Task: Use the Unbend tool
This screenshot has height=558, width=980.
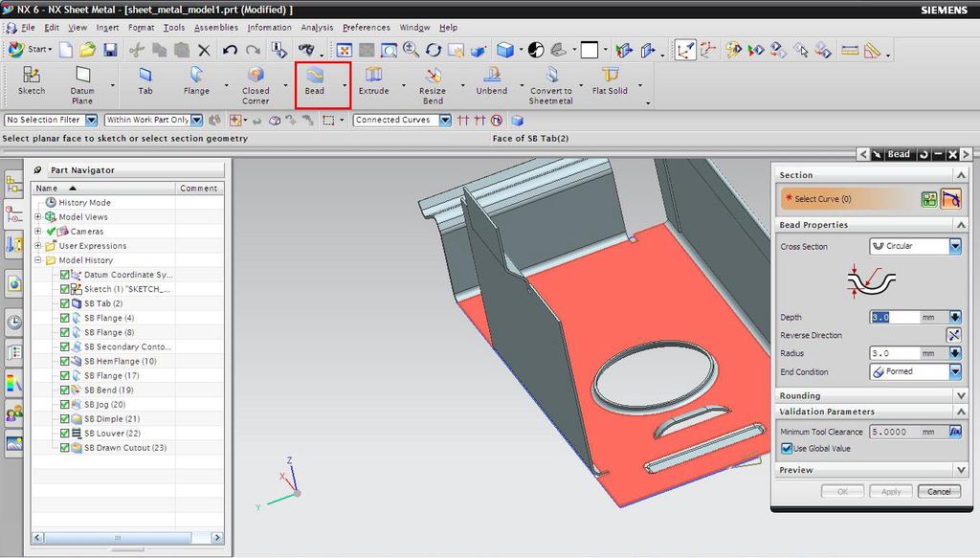Action: (492, 82)
